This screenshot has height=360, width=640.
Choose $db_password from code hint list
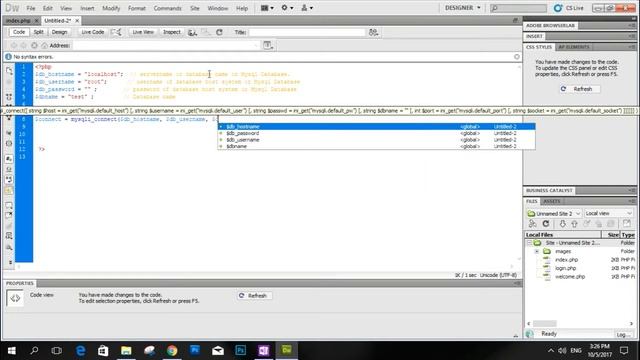(376, 133)
